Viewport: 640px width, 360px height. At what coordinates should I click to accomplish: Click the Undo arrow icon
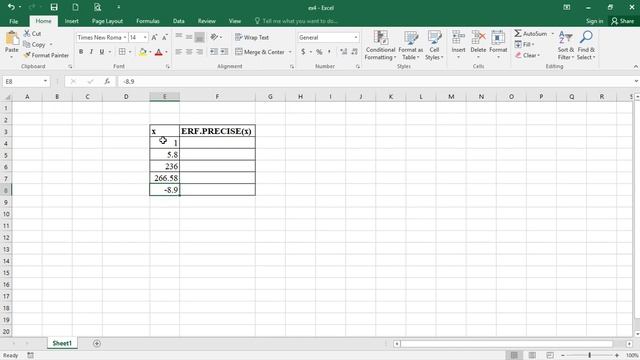(11, 7)
